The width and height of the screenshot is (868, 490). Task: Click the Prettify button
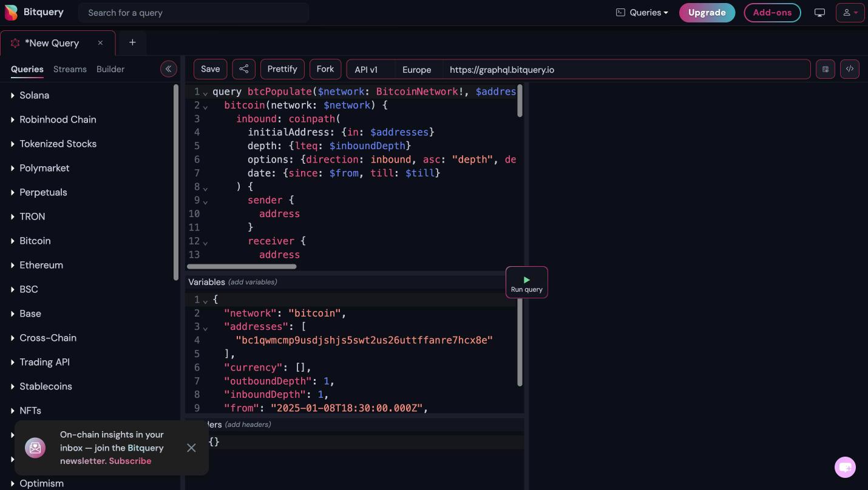coord(282,69)
